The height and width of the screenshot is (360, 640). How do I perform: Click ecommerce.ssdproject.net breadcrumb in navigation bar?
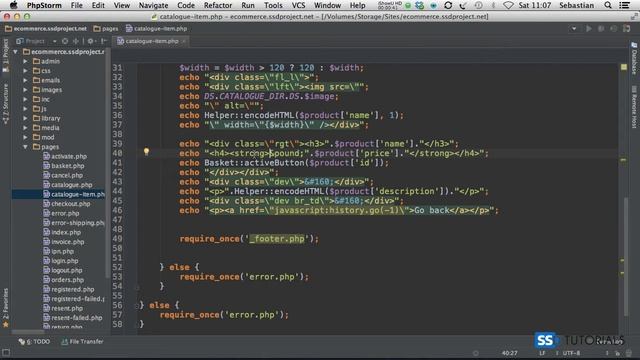point(46,29)
